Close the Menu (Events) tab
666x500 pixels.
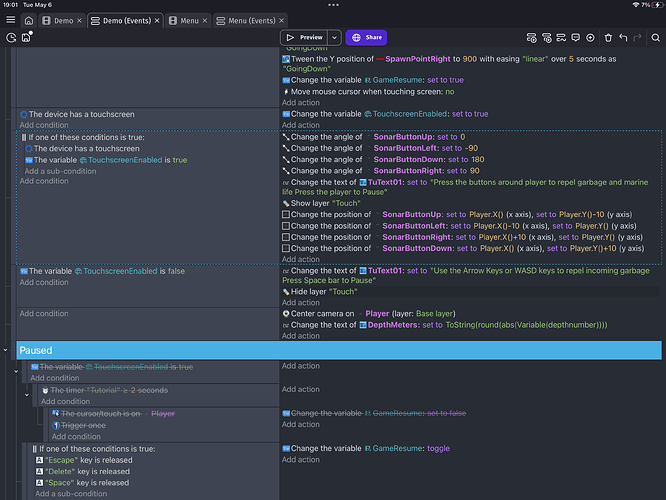pos(281,20)
